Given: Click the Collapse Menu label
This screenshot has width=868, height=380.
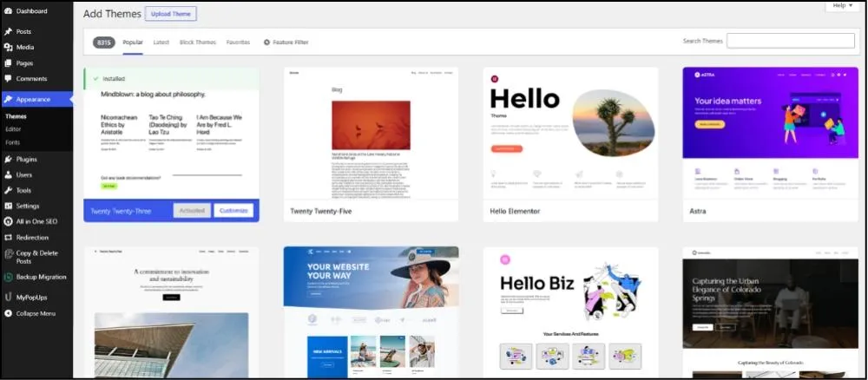Looking at the screenshot, I should pos(36,313).
